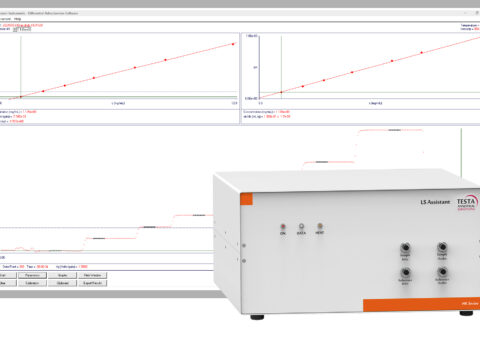Click the Graphs button
Image resolution: width=480 pixels, height=360 pixels.
click(62, 275)
